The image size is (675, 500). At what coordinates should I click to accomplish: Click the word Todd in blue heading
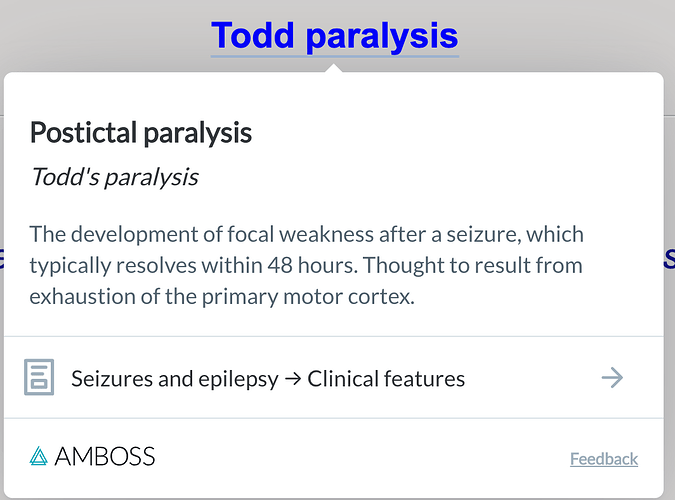click(253, 35)
